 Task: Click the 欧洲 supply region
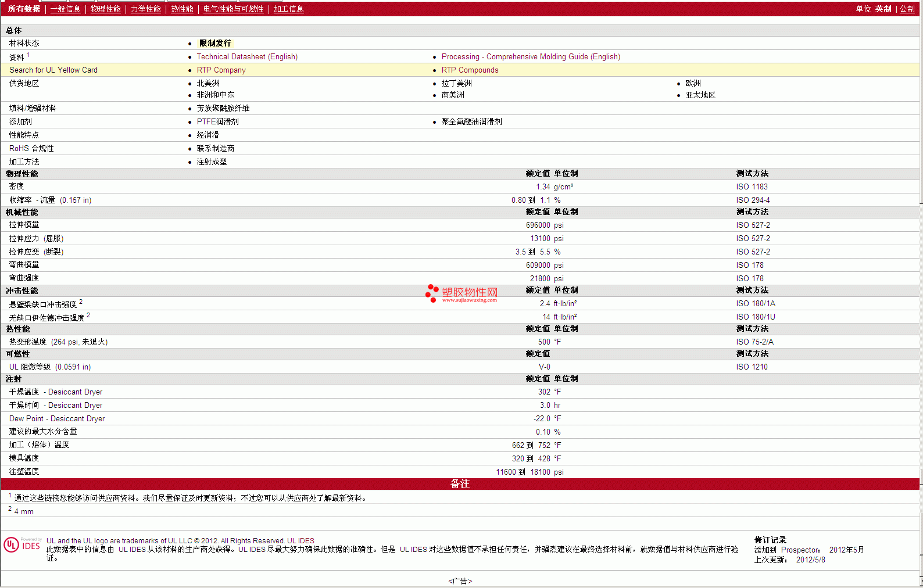click(x=693, y=83)
